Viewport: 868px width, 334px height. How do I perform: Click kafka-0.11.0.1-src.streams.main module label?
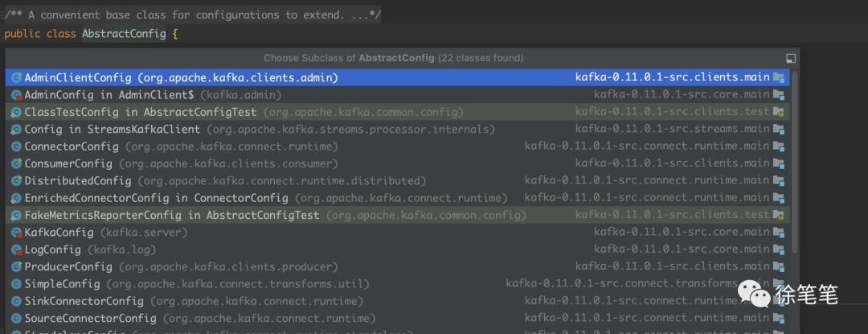[672, 129]
